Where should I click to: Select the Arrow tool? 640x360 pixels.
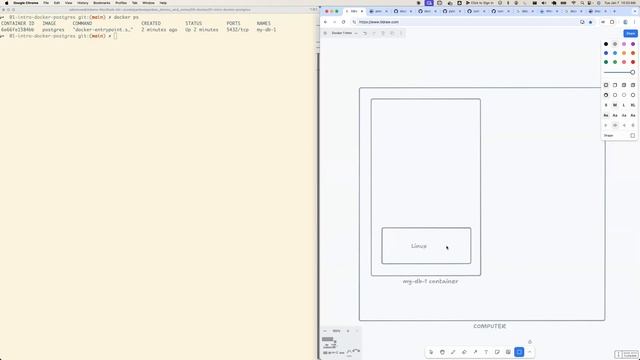476,352
